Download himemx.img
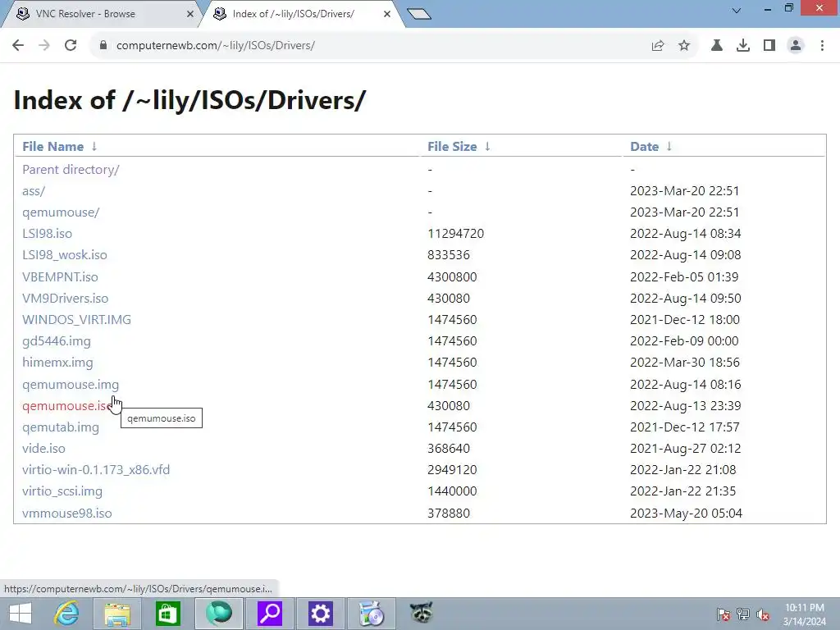 pyautogui.click(x=57, y=363)
